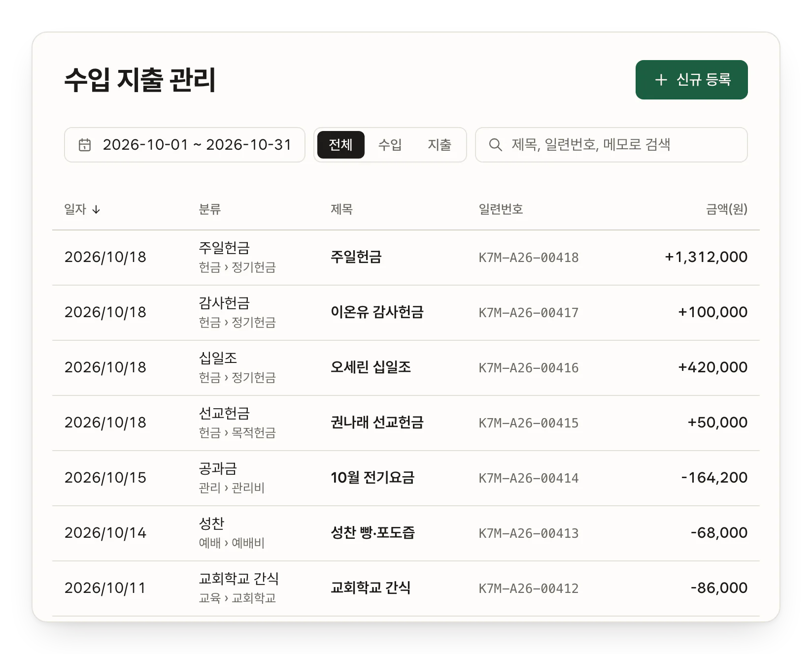The width and height of the screenshot is (812, 654).
Task: Click the amount -164,200
Action: click(x=714, y=478)
